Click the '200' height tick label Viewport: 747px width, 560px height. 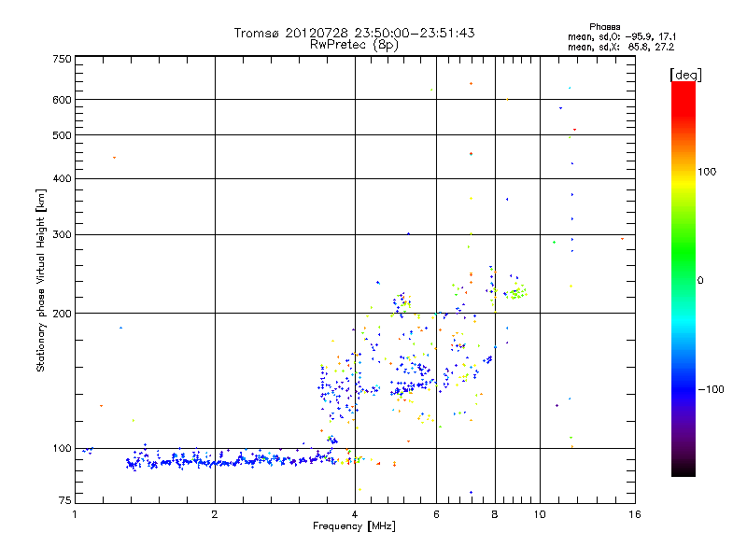(x=62, y=314)
